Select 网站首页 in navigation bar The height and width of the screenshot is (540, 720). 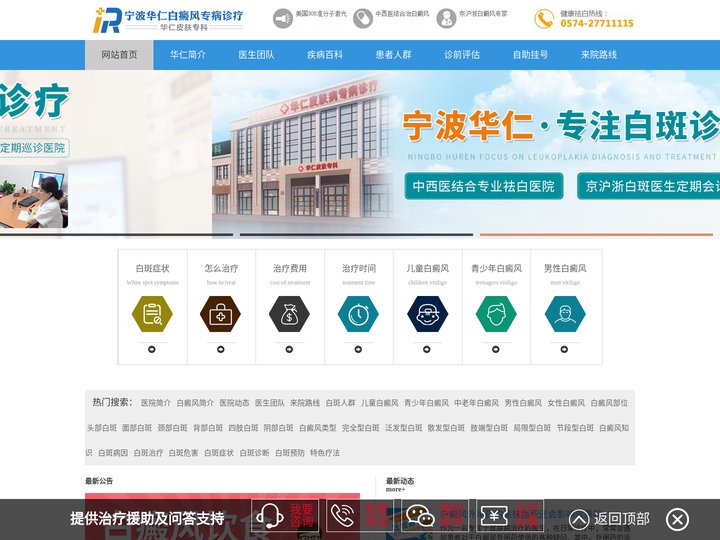pos(119,55)
